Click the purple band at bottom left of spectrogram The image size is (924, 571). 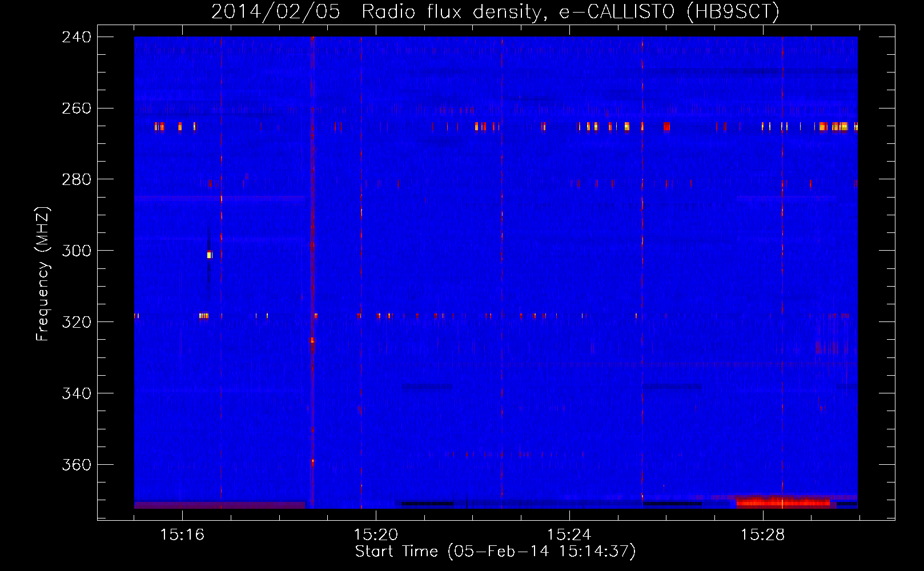[x=219, y=505]
